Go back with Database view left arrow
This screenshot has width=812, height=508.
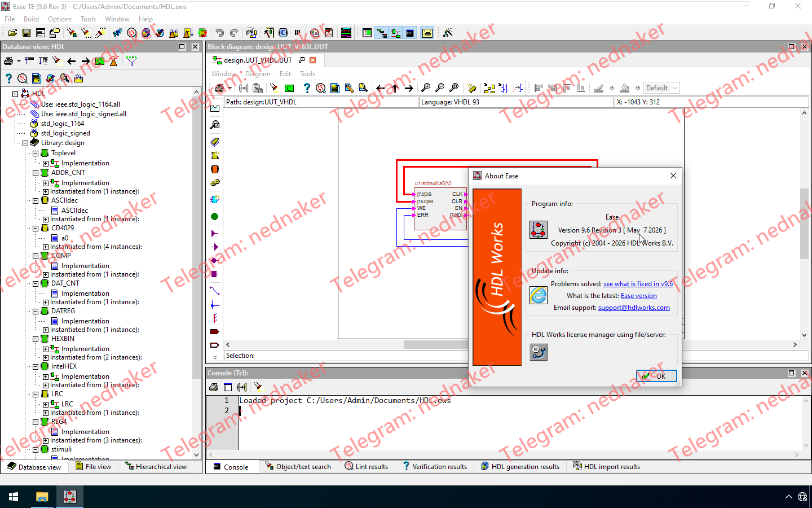pos(71,61)
